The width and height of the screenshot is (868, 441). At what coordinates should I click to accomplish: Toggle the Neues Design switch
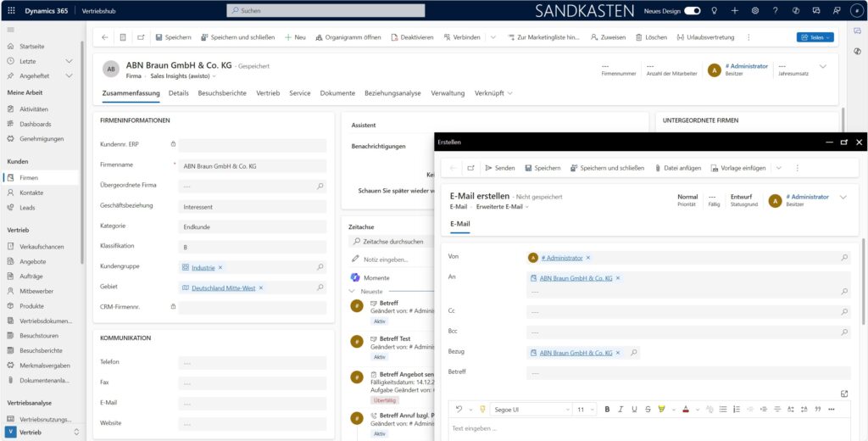[693, 11]
